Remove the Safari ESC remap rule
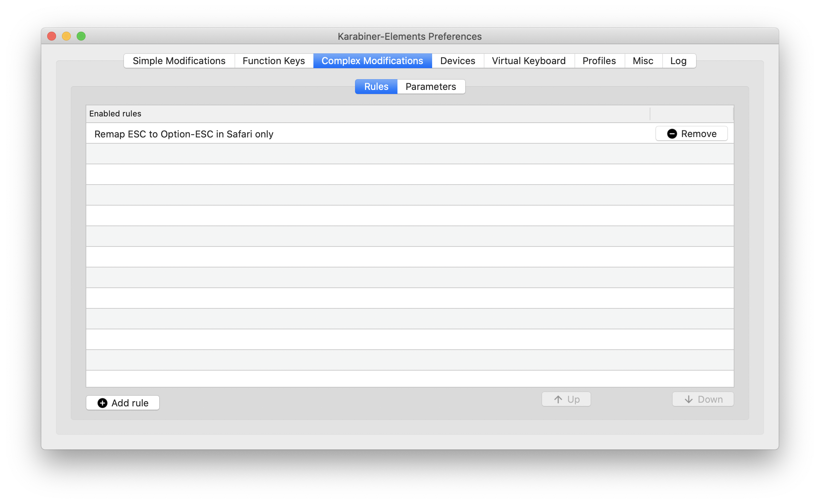Viewport: 820px width, 504px height. [x=691, y=133]
